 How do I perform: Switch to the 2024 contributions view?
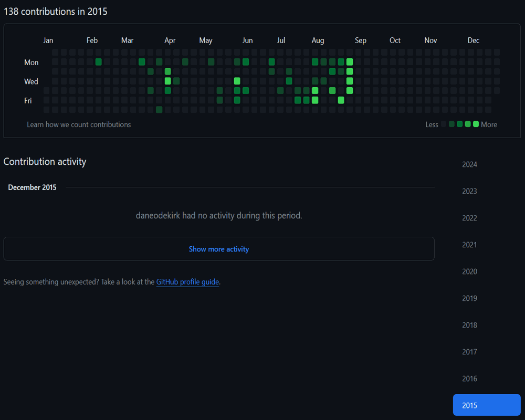click(469, 164)
